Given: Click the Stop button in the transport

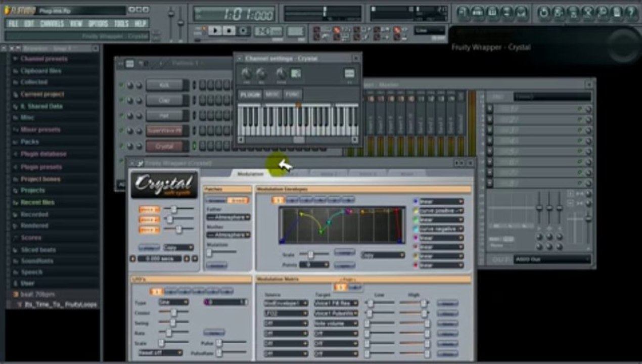Looking at the screenshot, I should tap(229, 31).
